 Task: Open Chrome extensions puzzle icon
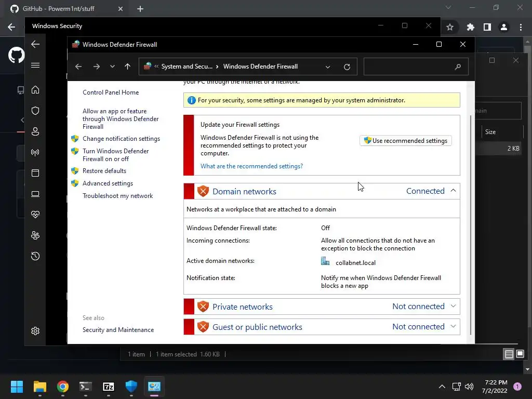click(x=470, y=27)
